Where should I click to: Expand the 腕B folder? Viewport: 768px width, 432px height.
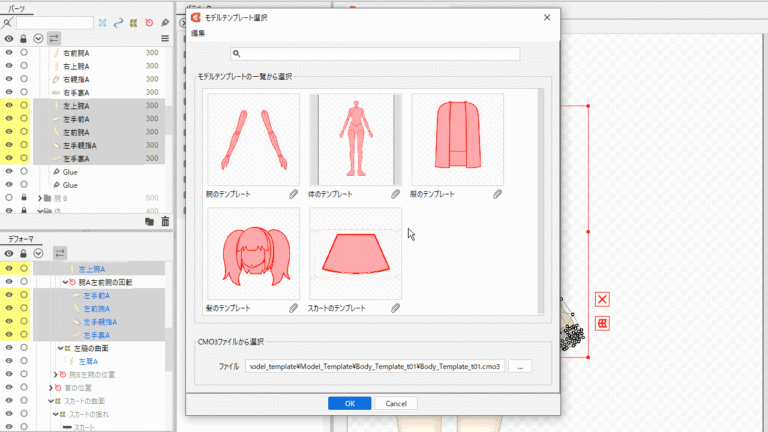coord(40,198)
